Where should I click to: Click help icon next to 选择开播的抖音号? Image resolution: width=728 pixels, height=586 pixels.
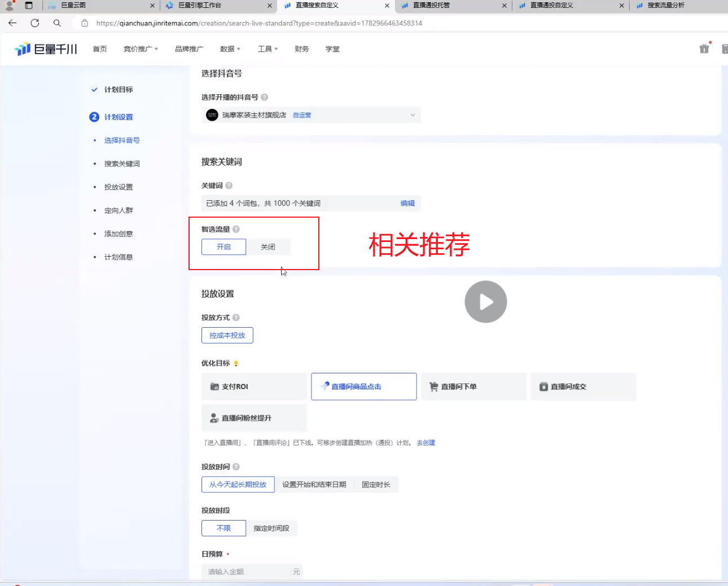point(264,97)
